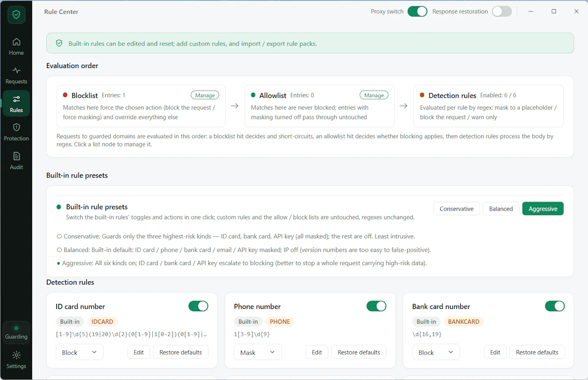
Task: Disable the Bank card number rule
Action: (555, 306)
